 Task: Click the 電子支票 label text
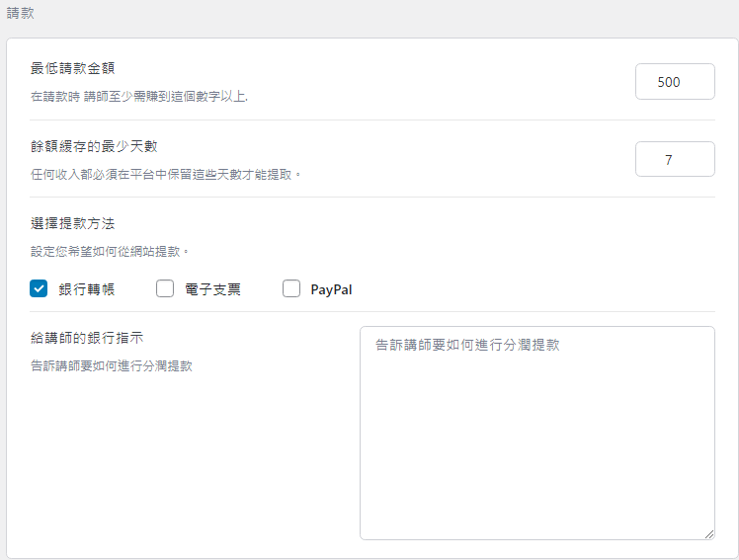(213, 289)
